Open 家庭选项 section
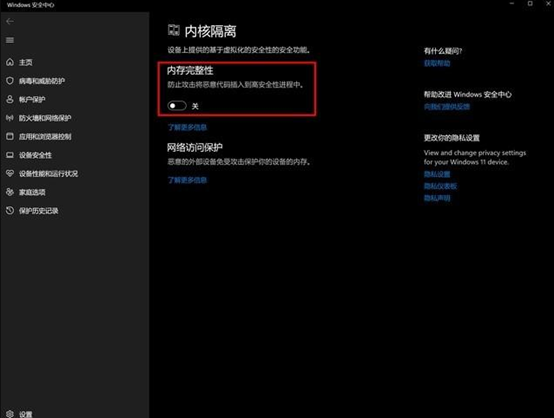The width and height of the screenshot is (554, 418). (32, 192)
